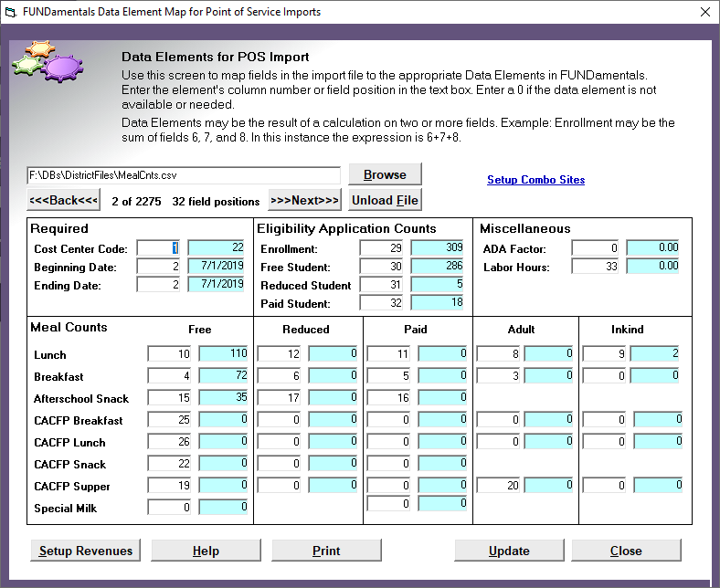Click the import file path field
Image resolution: width=720 pixels, height=588 pixels.
pyautogui.click(x=184, y=175)
